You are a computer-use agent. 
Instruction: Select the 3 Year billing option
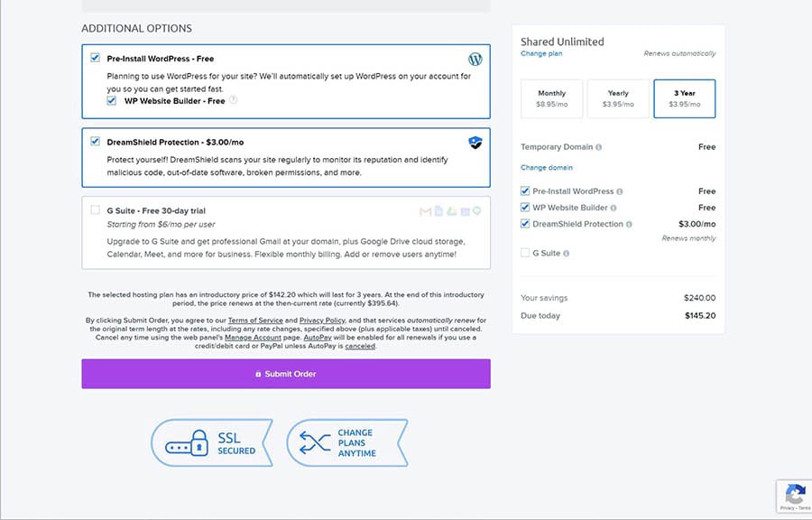[x=685, y=98]
